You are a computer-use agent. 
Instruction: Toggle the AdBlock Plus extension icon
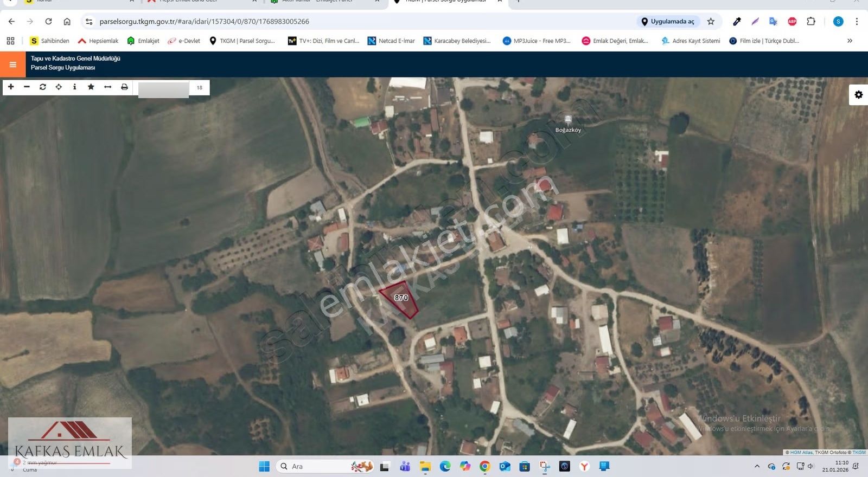coord(792,22)
